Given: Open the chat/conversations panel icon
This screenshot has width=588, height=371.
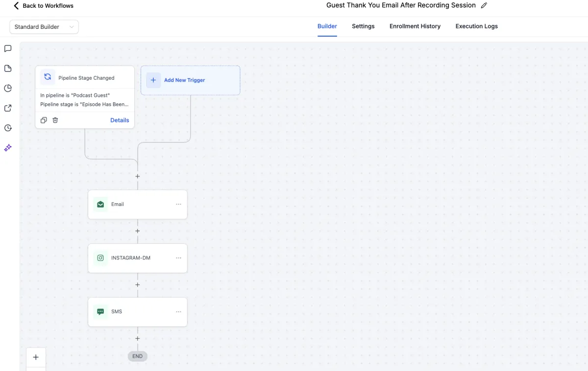Looking at the screenshot, I should pos(7,48).
